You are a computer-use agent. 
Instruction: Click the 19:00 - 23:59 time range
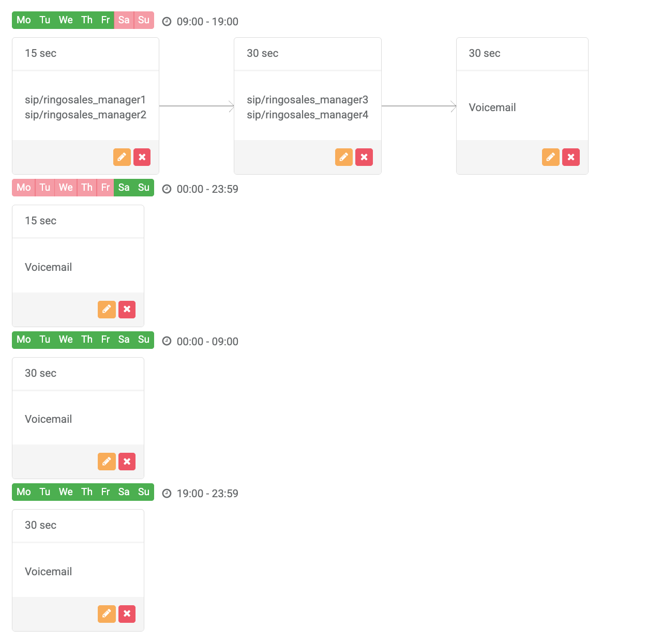click(x=207, y=494)
